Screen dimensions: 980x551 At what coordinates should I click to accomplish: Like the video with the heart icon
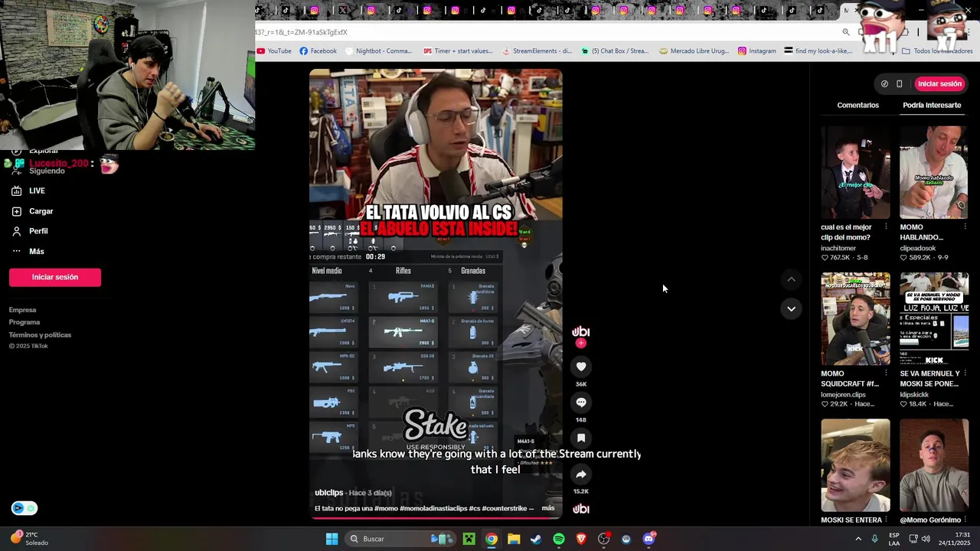coord(581,367)
